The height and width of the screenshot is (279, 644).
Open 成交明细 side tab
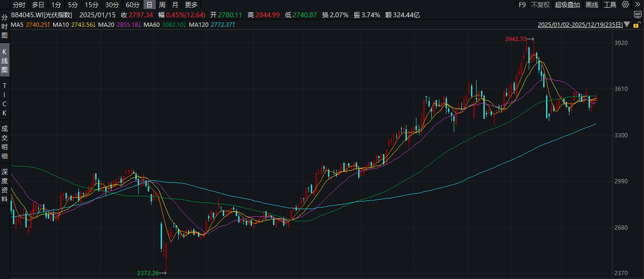pos(5,142)
